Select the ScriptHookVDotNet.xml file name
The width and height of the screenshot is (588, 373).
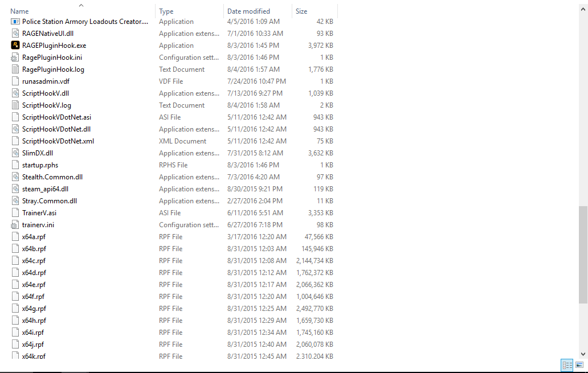[58, 141]
